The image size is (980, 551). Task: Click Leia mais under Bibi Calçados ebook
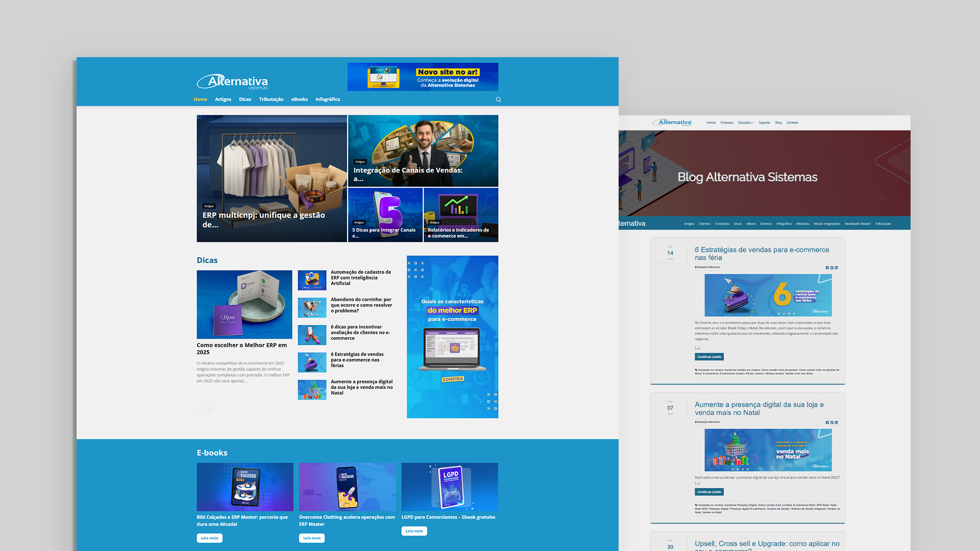point(209,538)
